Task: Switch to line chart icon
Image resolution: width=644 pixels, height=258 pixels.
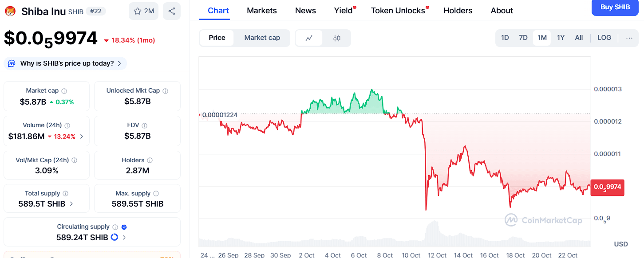Action: (309, 38)
